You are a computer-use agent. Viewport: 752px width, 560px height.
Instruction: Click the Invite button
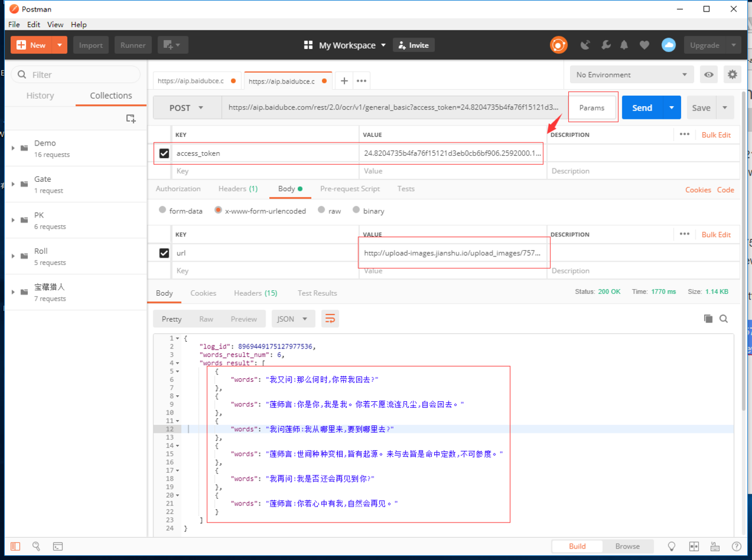[414, 45]
